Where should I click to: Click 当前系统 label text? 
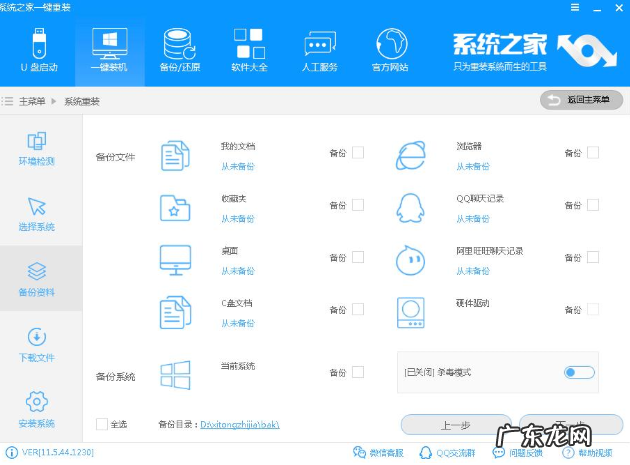[238, 366]
